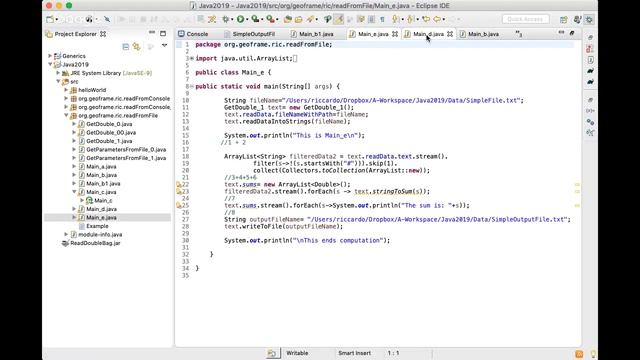Toggle Link with Editor in Project Explorer
The image size is (640, 360).
pyautogui.click(x=136, y=47)
